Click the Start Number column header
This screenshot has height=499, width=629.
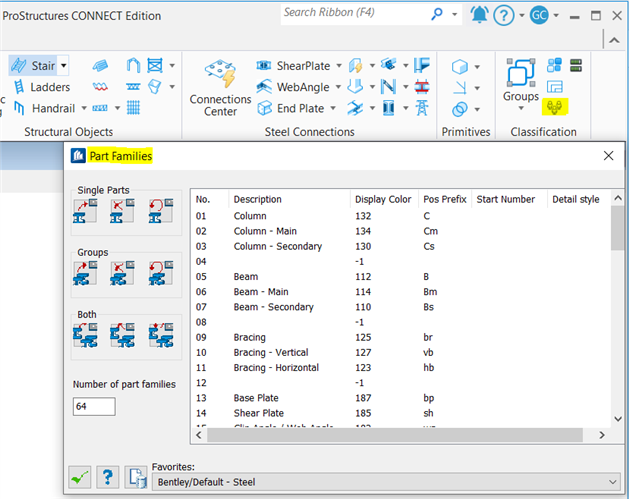pyautogui.click(x=505, y=199)
